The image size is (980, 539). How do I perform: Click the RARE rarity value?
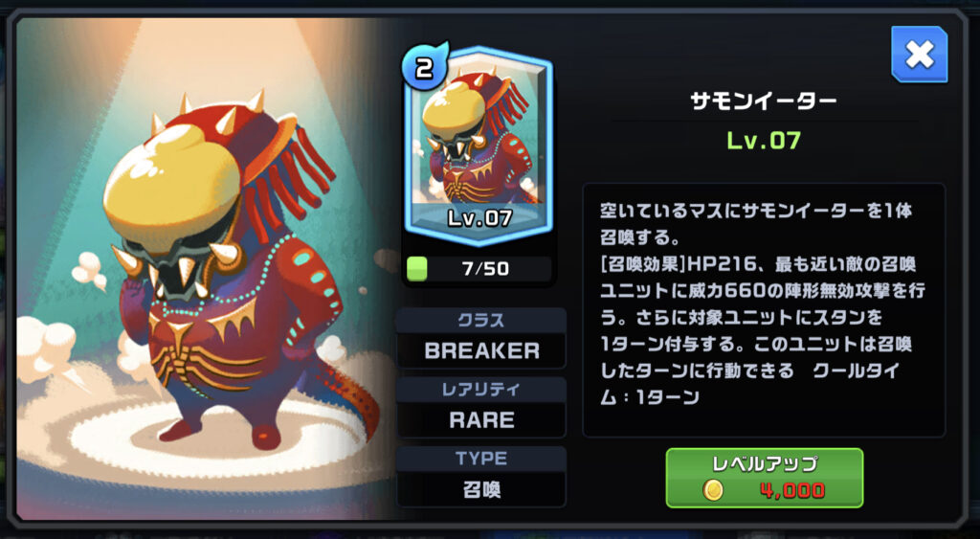pyautogui.click(x=481, y=420)
